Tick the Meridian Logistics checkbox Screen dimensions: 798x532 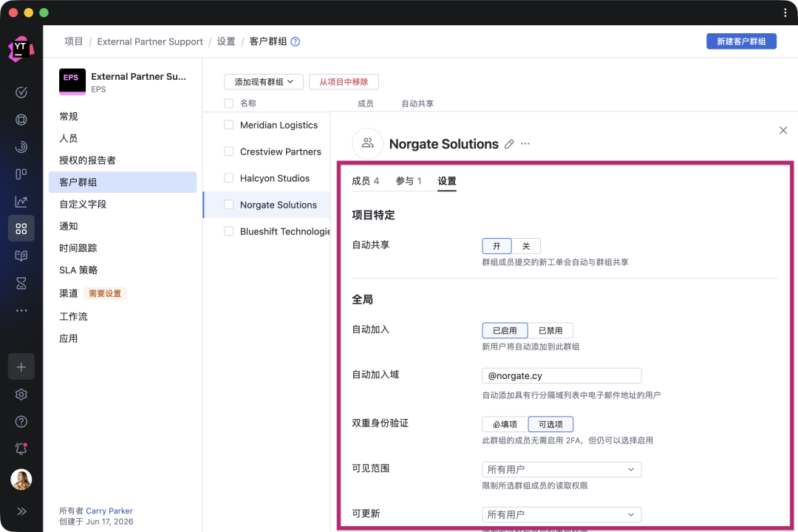click(x=229, y=125)
